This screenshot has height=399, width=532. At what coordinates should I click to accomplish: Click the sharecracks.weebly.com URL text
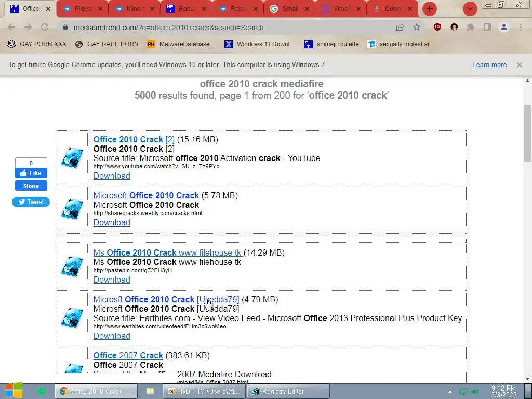[148, 214]
